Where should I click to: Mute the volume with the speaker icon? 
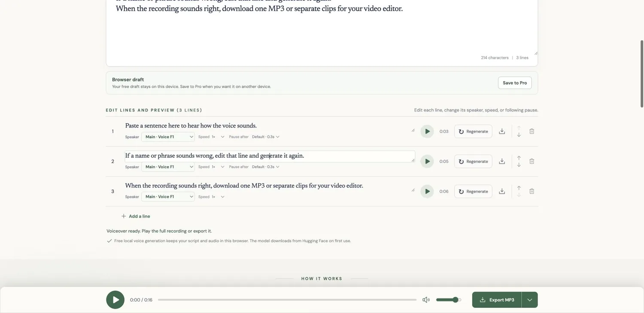(x=426, y=300)
